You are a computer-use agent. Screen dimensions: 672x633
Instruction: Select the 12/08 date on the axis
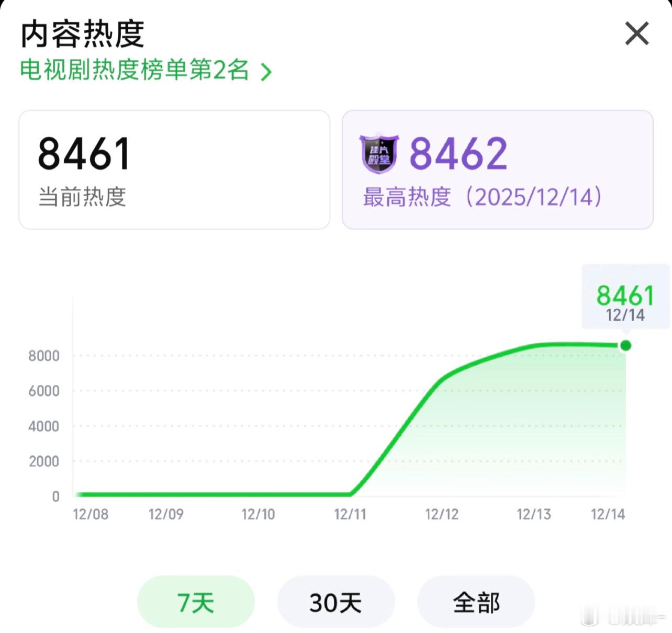tap(91, 514)
